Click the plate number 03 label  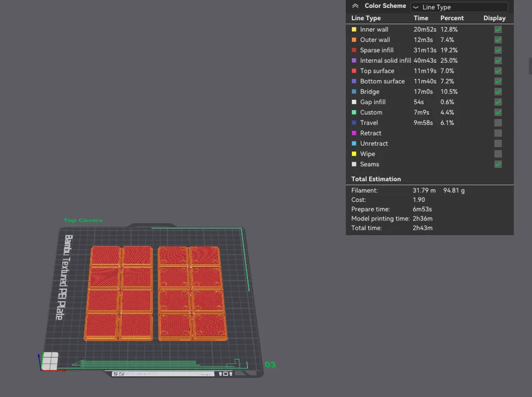pyautogui.click(x=270, y=365)
